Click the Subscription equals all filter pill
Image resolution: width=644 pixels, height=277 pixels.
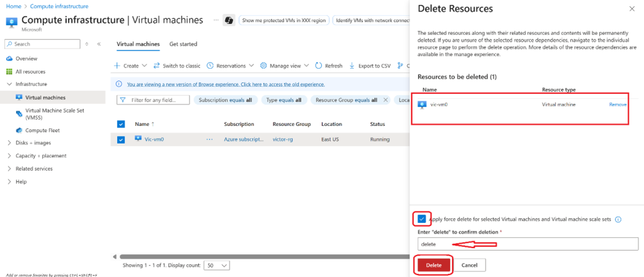coord(226,100)
